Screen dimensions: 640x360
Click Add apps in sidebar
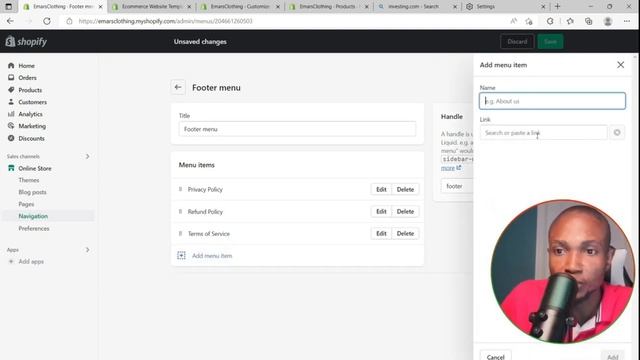pyautogui.click(x=31, y=262)
